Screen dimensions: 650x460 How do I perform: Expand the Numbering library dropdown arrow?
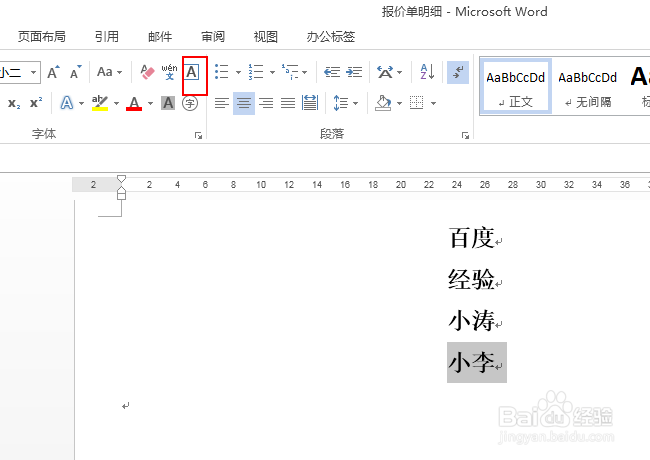click(x=272, y=72)
